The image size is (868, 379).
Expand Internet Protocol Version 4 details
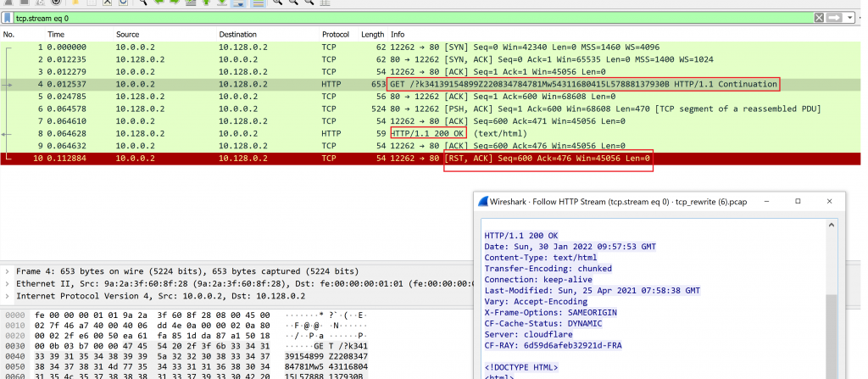(8, 296)
